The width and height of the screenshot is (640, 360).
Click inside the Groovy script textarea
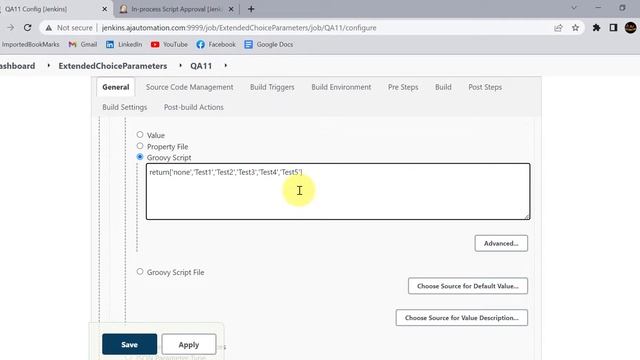click(338, 191)
